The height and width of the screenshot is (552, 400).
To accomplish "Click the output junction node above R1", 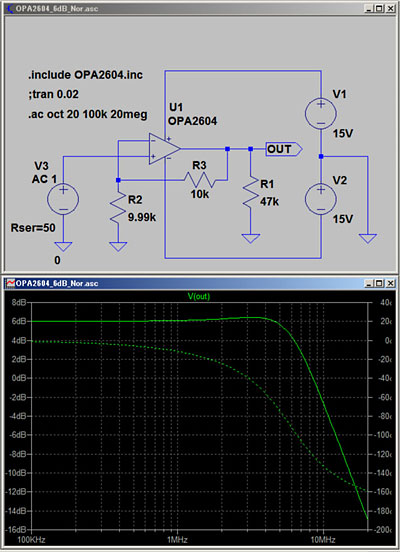I will coord(250,149).
